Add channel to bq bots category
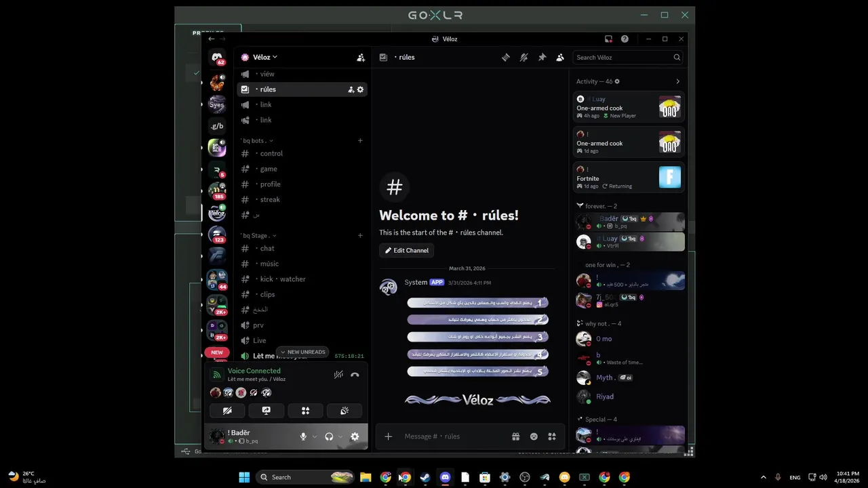 coord(360,141)
